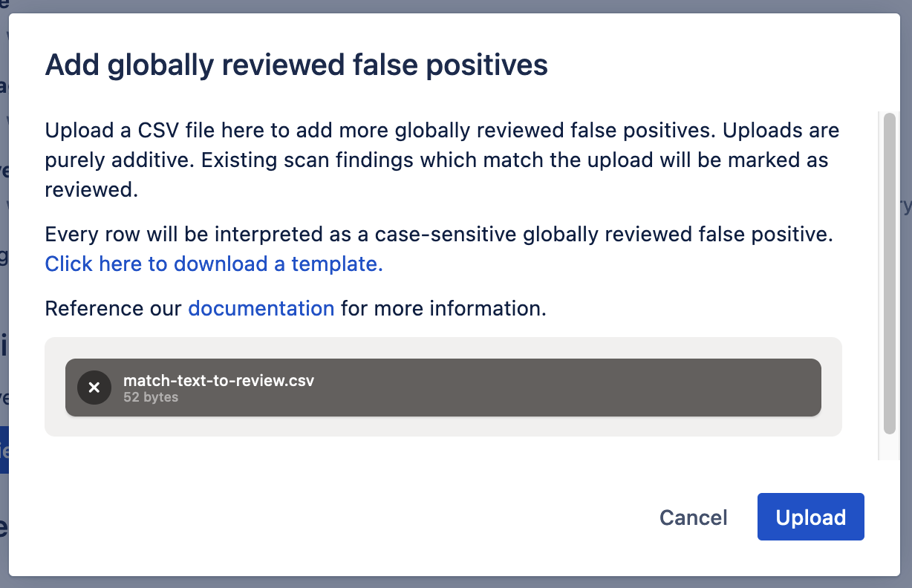
Task: Click the partially hidden blue button behind dialog
Action: point(4,450)
